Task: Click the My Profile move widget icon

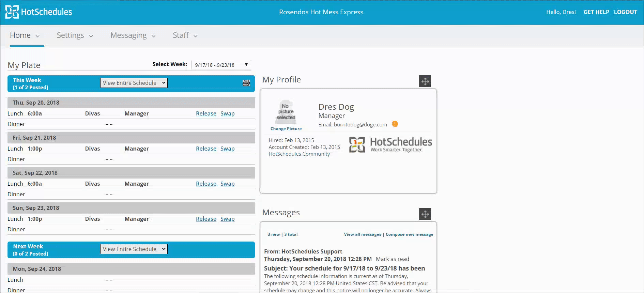Action: click(425, 81)
